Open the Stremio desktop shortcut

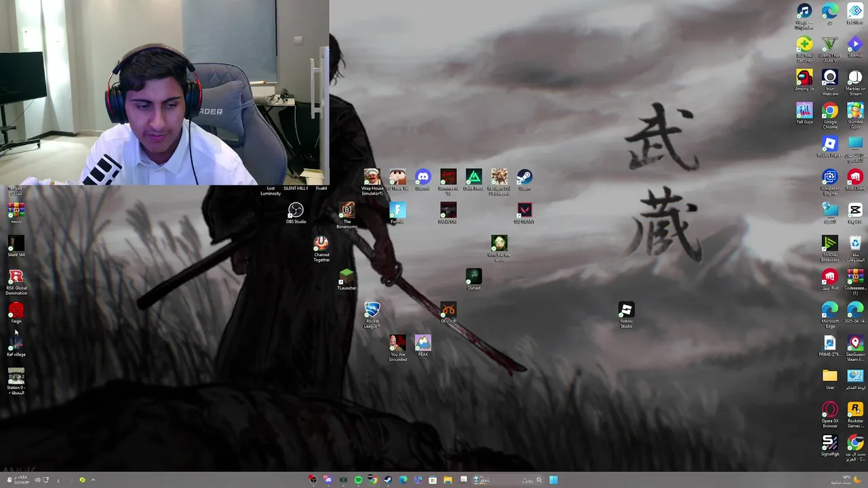855,47
